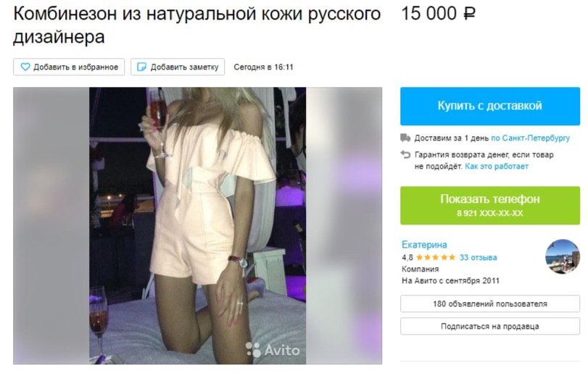The height and width of the screenshot is (373, 588).
Task: Click the ruble sign by the price
Action: coord(469,14)
